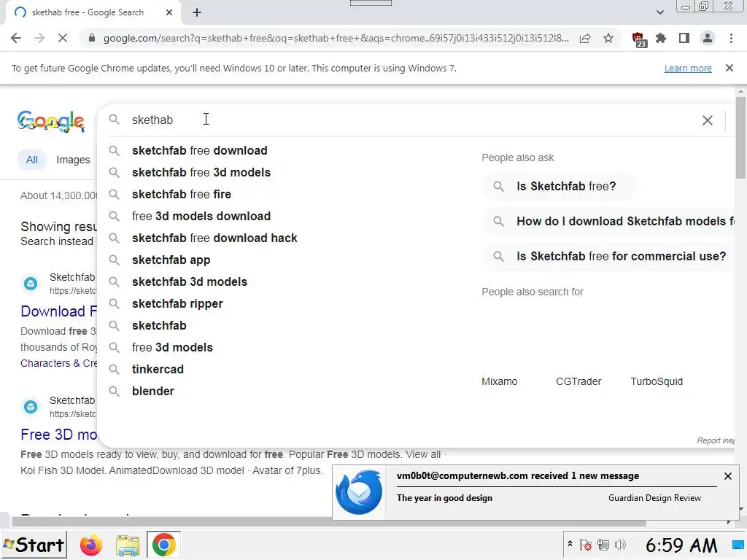This screenshot has height=560, width=747.
Task: Close the skethab free Google Search tab
Action: (x=169, y=12)
